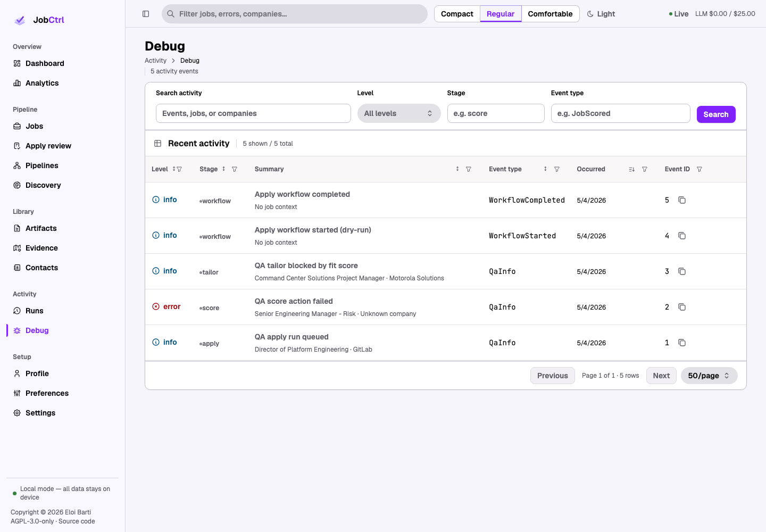Screen dimensions: 766x532
Task: Copy event ID 3
Action: (x=682, y=271)
